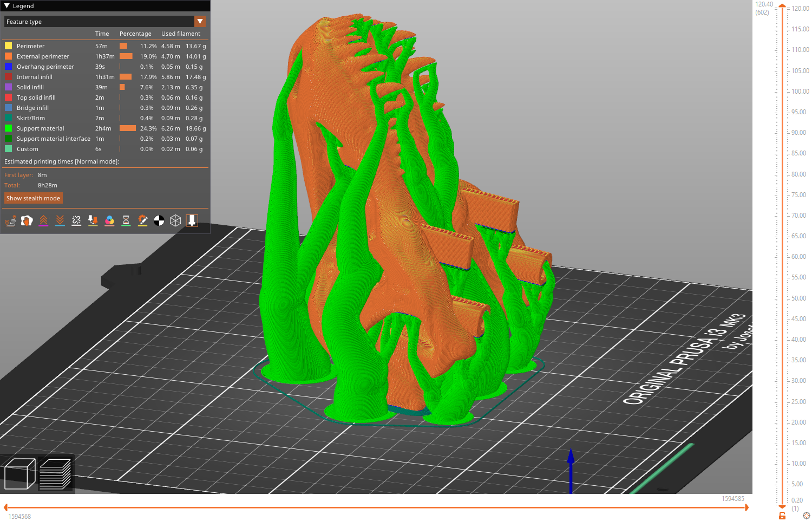Viewport: 812px width, 521px height.
Task: Click the 1594568 move number label
Action: tap(19, 517)
